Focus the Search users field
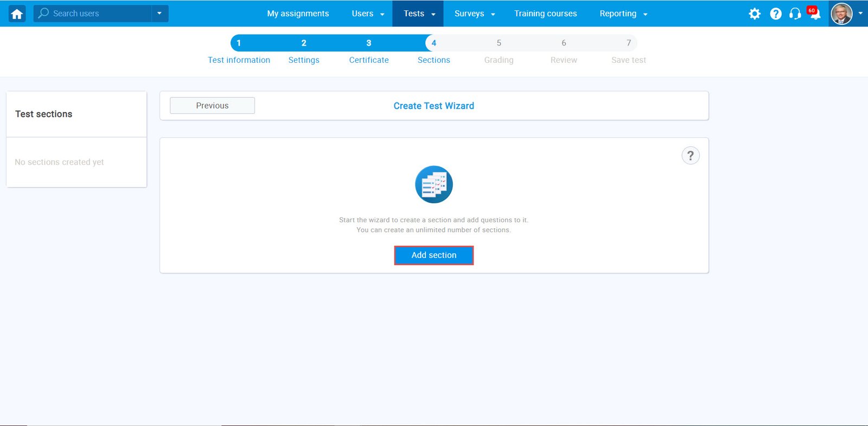The width and height of the screenshot is (868, 426). [98, 14]
